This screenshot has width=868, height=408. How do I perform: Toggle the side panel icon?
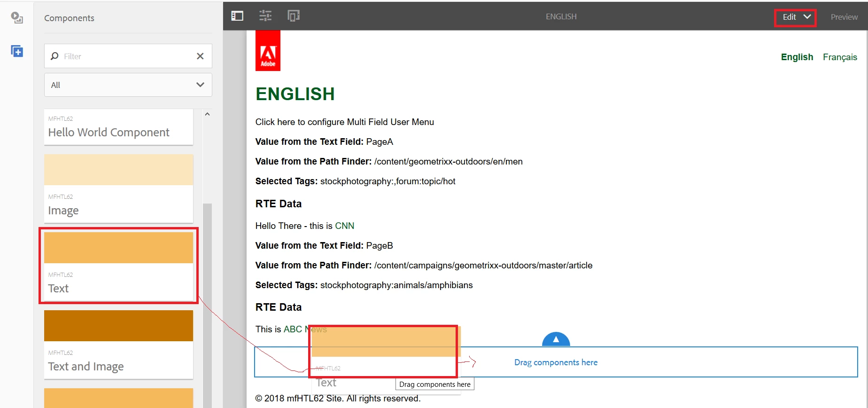point(237,16)
